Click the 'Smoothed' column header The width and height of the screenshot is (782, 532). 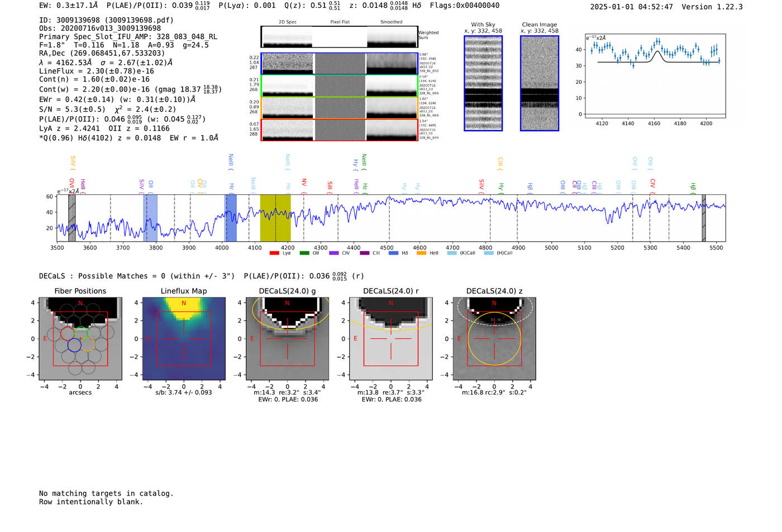pos(391,22)
